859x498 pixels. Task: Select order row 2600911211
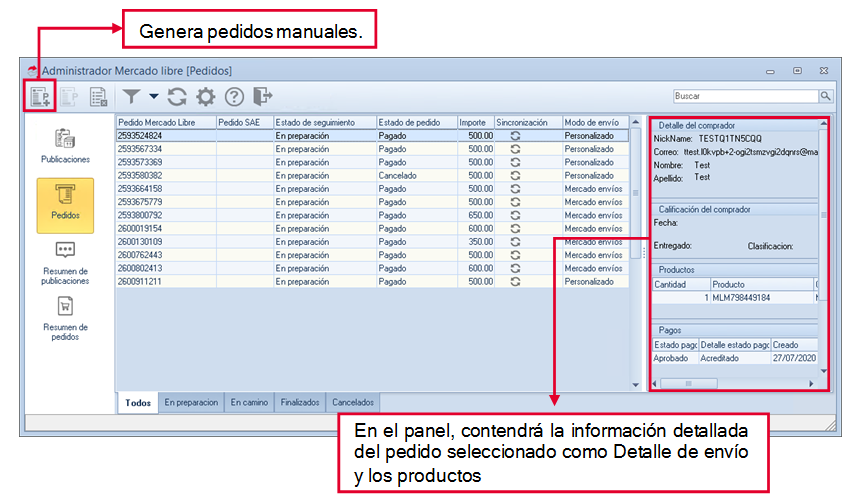(373, 282)
